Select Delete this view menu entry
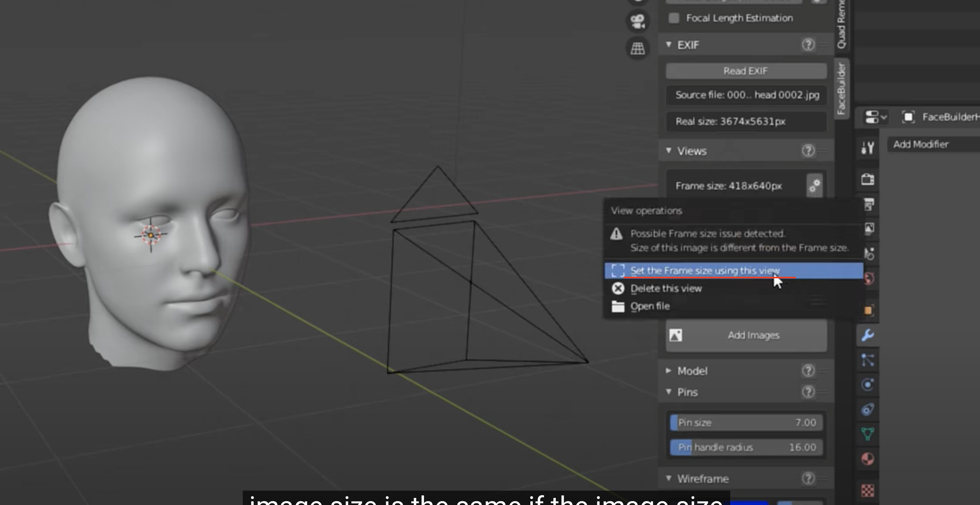 click(x=666, y=289)
